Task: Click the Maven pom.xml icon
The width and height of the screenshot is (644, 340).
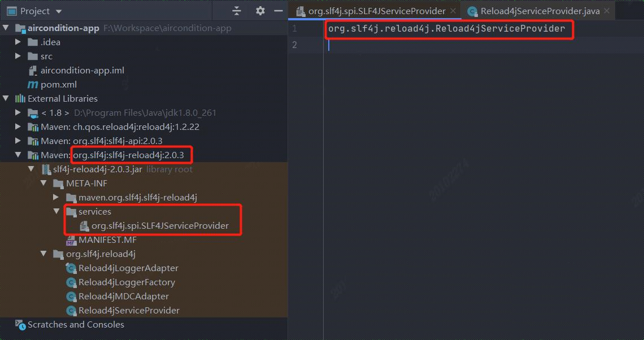Action: coord(33,85)
